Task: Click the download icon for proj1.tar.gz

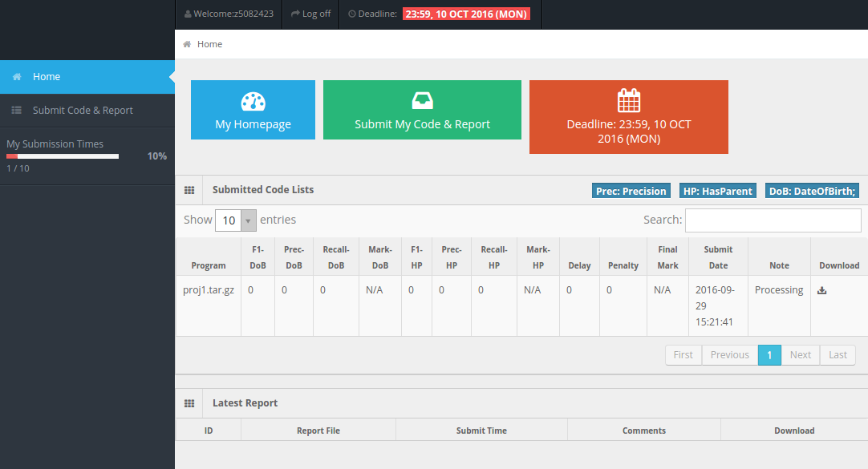Action: [x=821, y=291]
